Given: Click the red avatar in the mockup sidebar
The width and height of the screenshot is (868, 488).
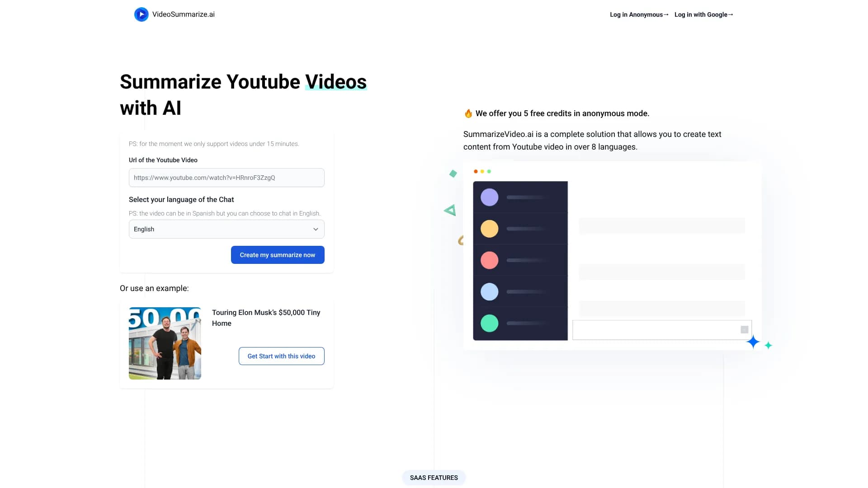Looking at the screenshot, I should pyautogui.click(x=489, y=260).
